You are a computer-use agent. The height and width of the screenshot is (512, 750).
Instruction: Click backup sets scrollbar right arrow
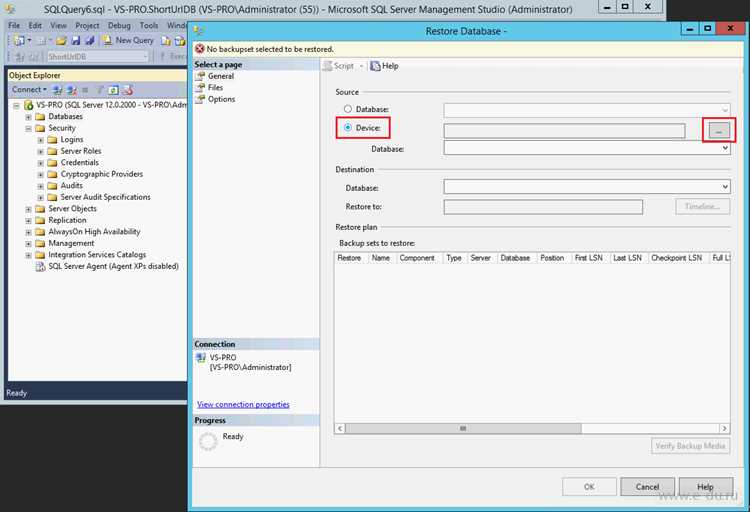tap(724, 428)
